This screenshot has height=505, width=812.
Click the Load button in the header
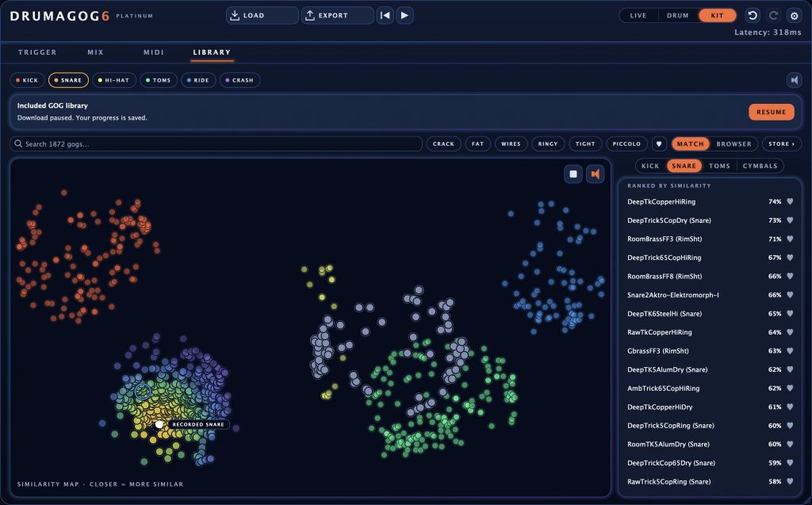pyautogui.click(x=262, y=16)
